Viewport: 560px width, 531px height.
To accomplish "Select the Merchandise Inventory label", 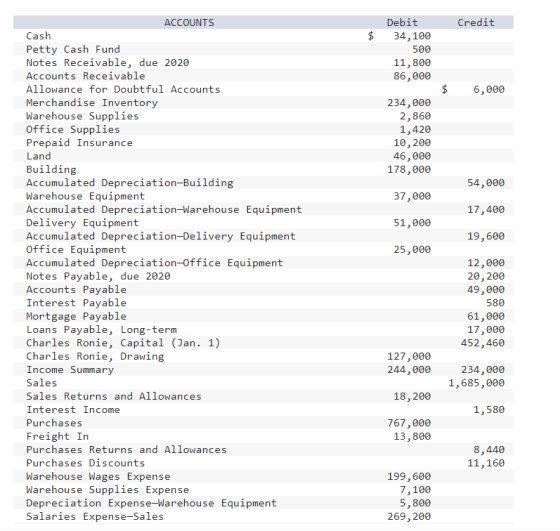I will [x=92, y=102].
